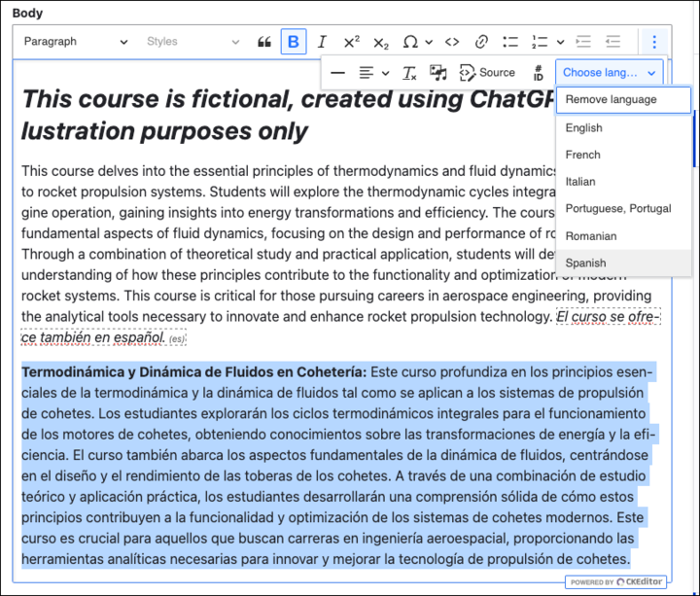Apply superscript formatting
The height and width of the screenshot is (596, 700).
pos(351,42)
